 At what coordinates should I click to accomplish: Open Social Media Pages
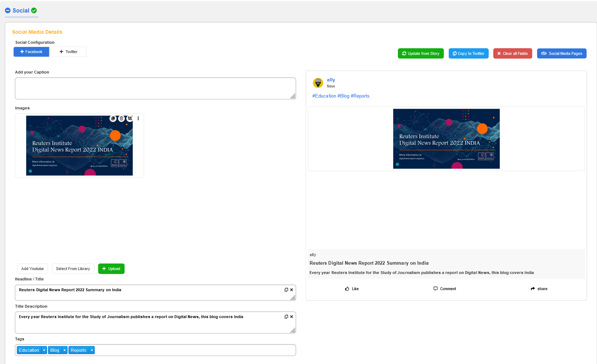(x=561, y=53)
